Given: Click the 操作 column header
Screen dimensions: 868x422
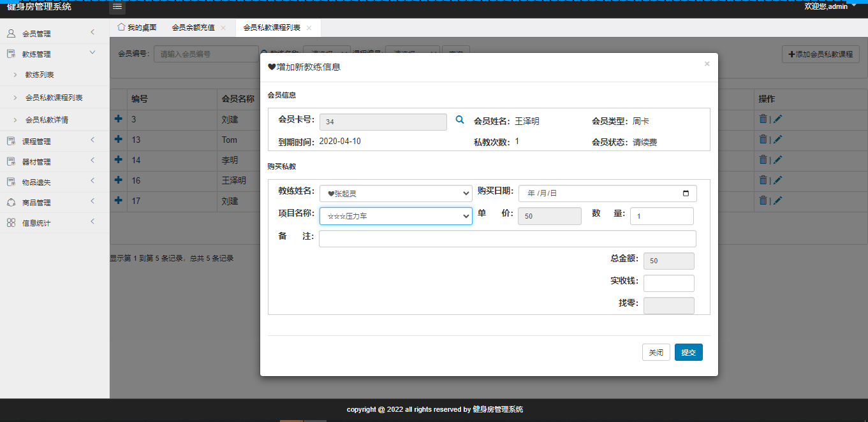Looking at the screenshot, I should (x=767, y=99).
